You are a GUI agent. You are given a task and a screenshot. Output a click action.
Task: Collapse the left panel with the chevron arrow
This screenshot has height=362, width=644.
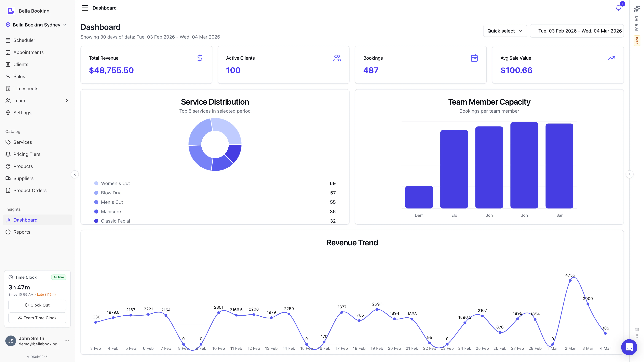tap(75, 174)
